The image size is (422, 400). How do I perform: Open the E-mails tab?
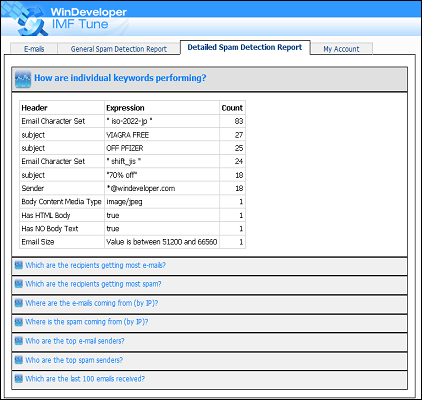34,49
